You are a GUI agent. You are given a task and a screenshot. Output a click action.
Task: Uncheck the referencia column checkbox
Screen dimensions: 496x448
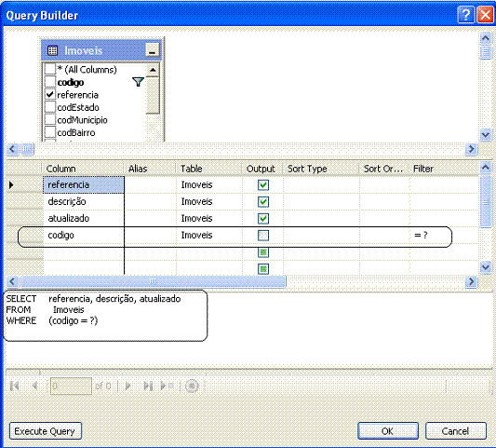point(50,94)
